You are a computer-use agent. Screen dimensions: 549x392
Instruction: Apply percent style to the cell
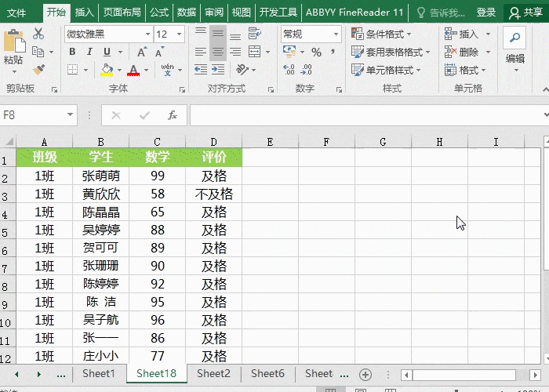(x=316, y=52)
